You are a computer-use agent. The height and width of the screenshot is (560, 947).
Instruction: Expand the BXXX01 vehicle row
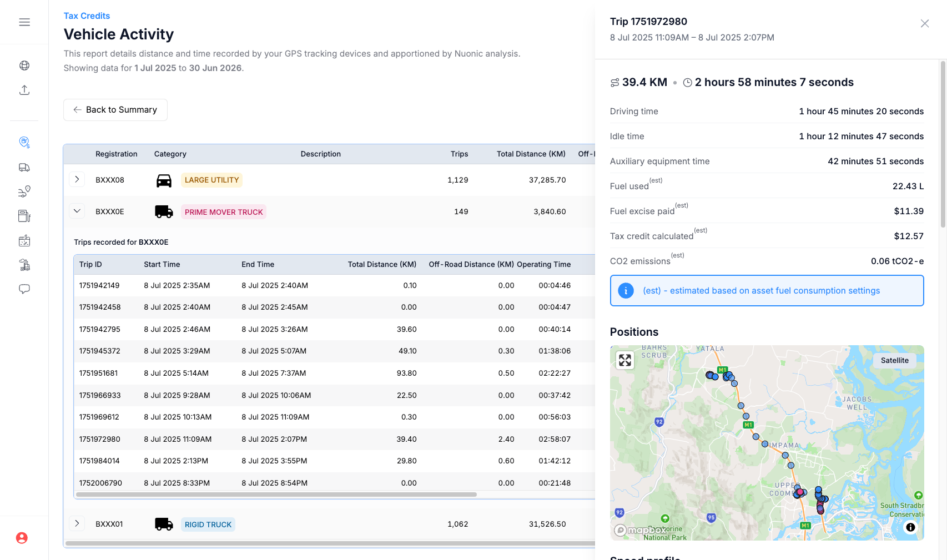click(77, 523)
